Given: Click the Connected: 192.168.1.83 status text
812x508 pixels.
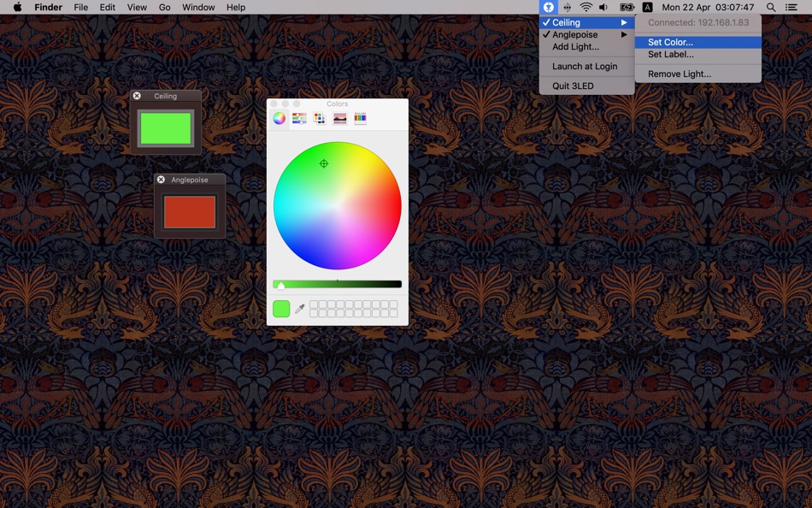Looking at the screenshot, I should tap(698, 22).
